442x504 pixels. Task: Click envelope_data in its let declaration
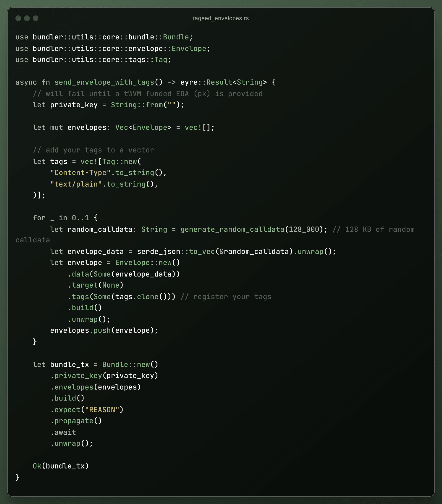tap(96, 251)
